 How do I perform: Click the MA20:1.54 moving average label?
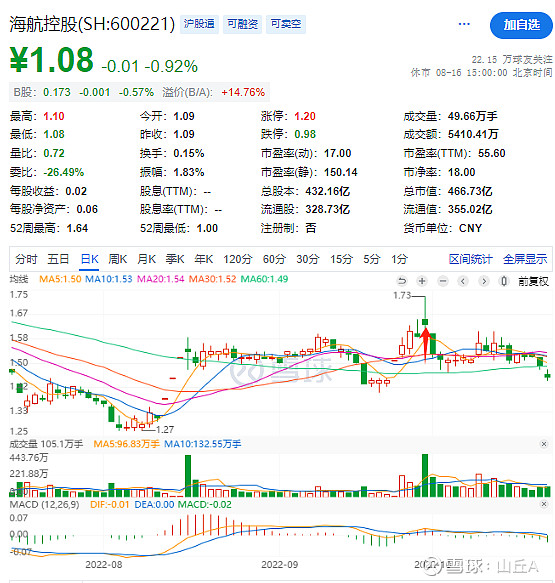pos(161,279)
